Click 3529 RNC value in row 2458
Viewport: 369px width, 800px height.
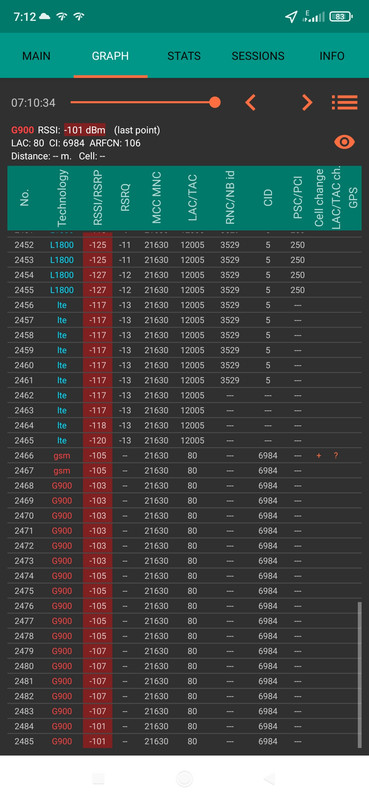point(230,335)
